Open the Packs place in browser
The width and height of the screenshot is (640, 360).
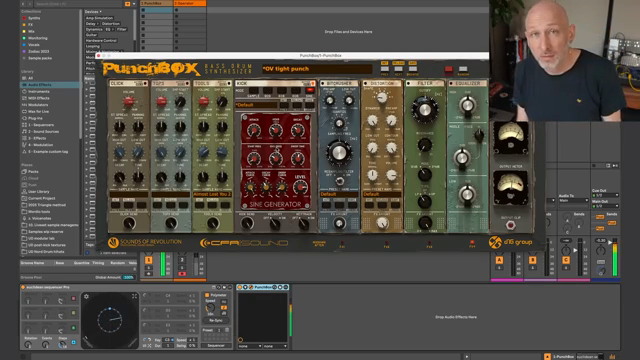(33, 171)
